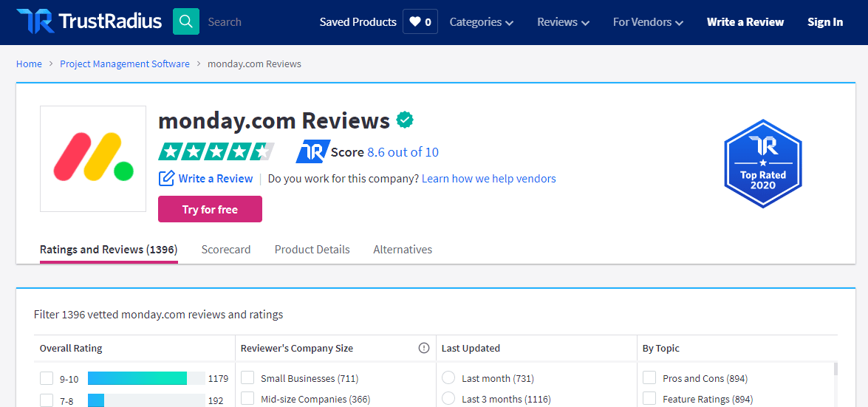Switch to the Alternatives tab
This screenshot has width=868, height=407.
point(403,250)
